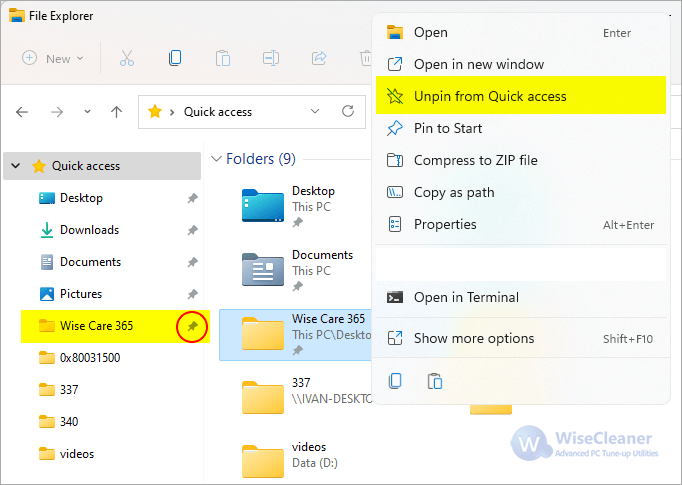Click the Quick access address bar
The width and height of the screenshot is (682, 485).
click(251, 112)
